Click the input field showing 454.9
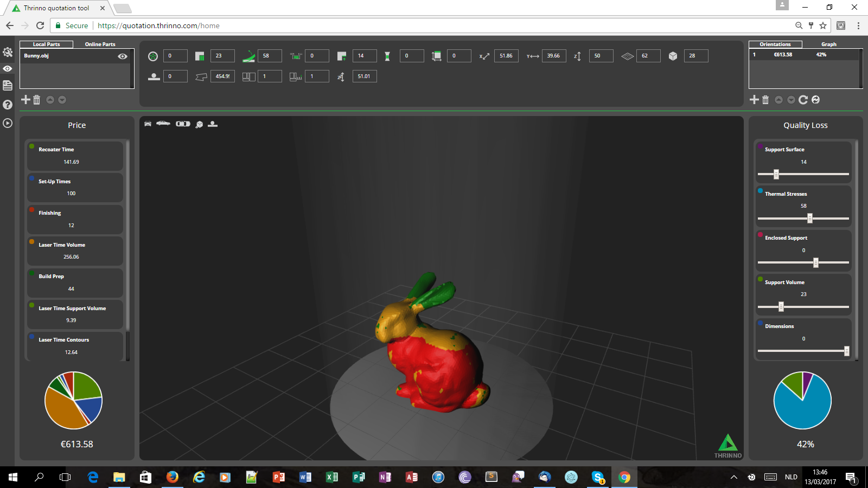Image resolution: width=868 pixels, height=488 pixels. point(222,76)
